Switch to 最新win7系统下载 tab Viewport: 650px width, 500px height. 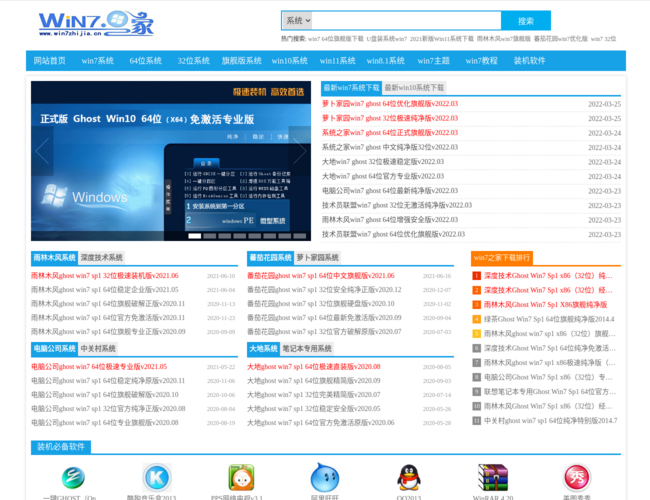coord(352,88)
